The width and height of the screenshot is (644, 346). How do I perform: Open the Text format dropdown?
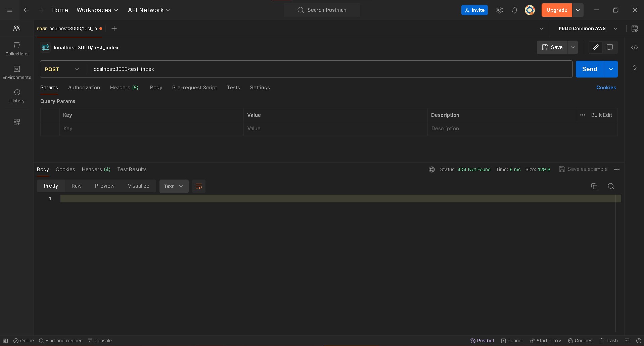coord(174,186)
